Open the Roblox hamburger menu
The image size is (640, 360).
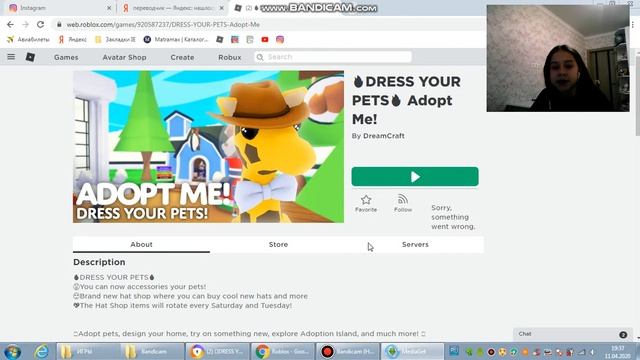click(x=11, y=57)
